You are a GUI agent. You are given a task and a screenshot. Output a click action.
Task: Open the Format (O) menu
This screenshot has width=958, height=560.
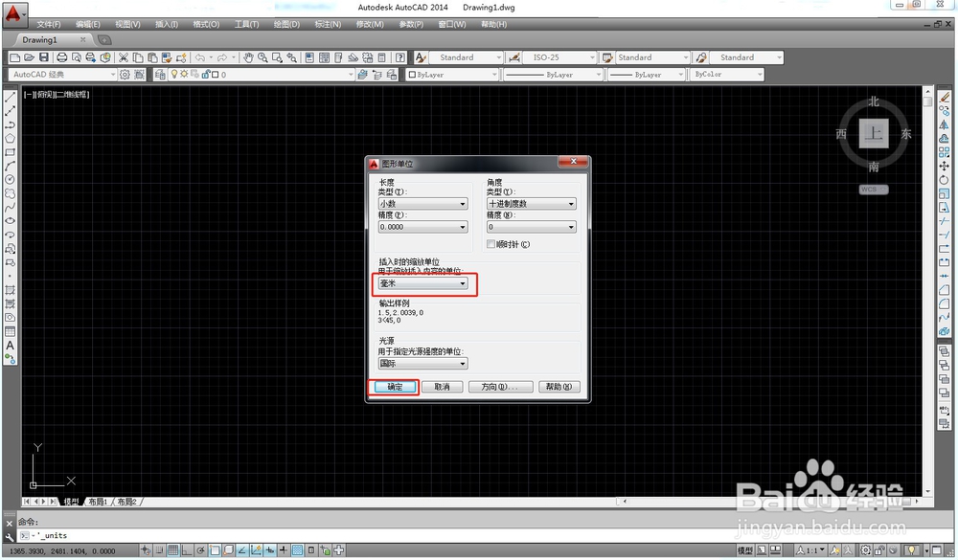click(x=206, y=25)
